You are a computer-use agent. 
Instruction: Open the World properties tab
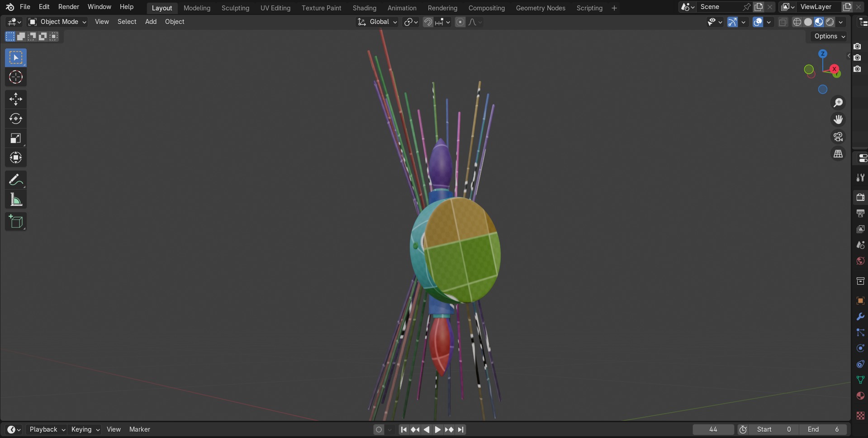point(860,261)
